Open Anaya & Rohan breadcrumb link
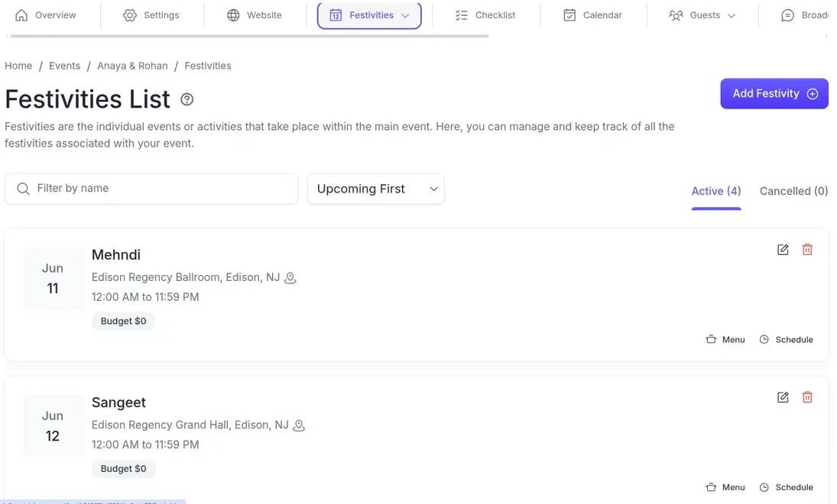The image size is (837, 504). 132,66
